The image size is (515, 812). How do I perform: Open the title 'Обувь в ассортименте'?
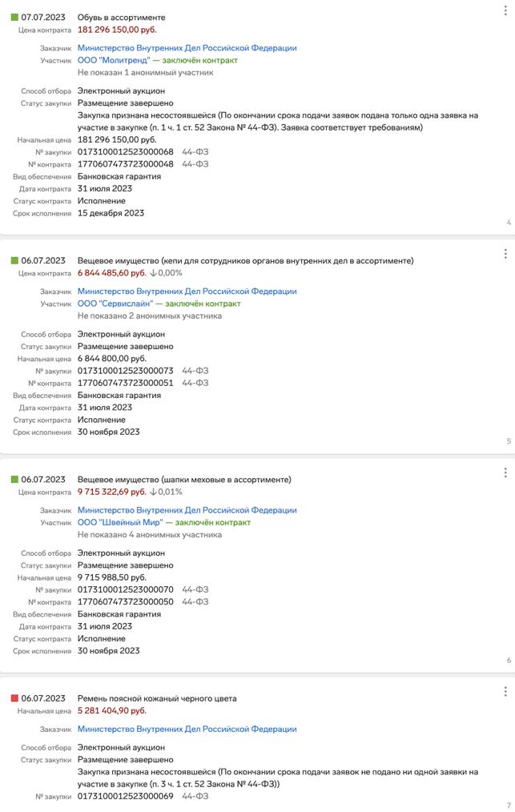(x=121, y=18)
